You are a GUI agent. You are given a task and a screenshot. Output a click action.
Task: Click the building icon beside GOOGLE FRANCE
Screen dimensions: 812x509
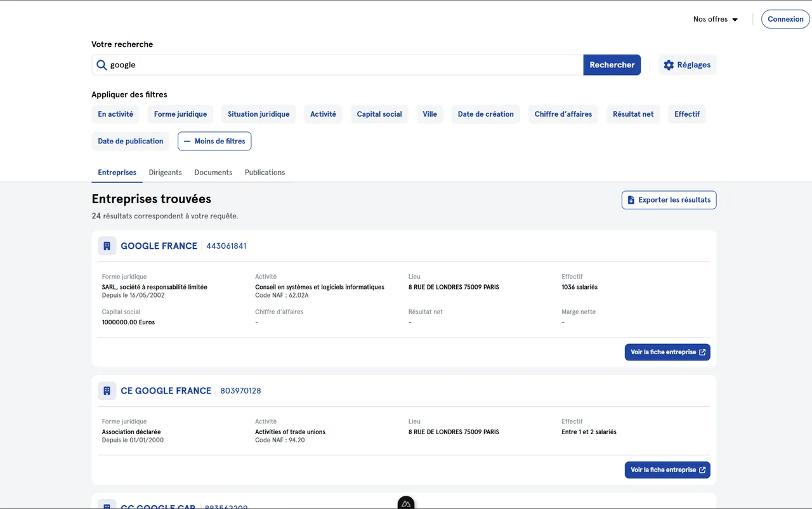107,246
